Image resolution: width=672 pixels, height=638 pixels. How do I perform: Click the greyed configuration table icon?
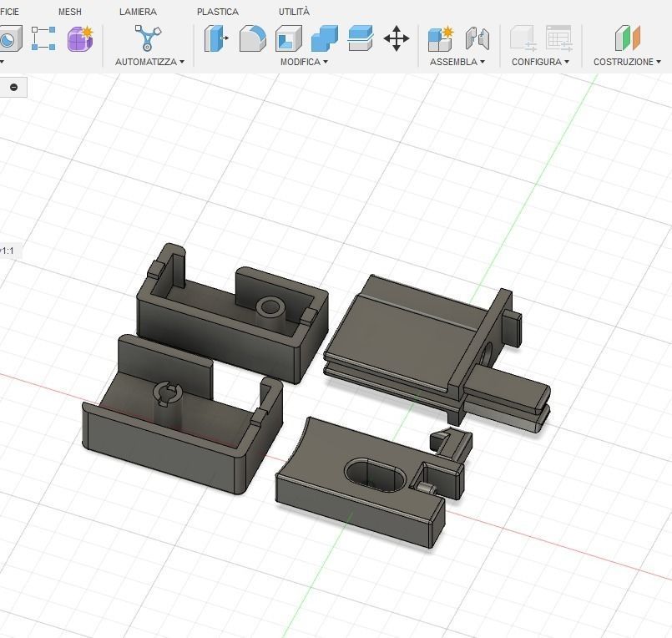coord(559,38)
